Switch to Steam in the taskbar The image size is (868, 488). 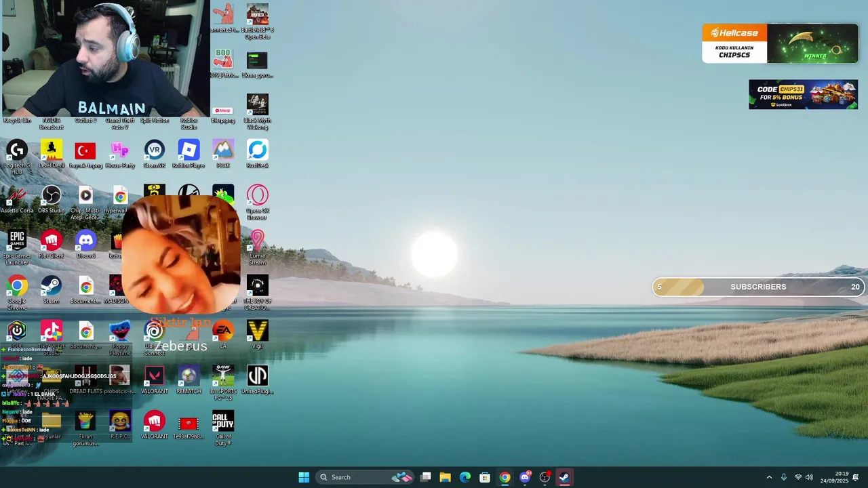coord(564,477)
